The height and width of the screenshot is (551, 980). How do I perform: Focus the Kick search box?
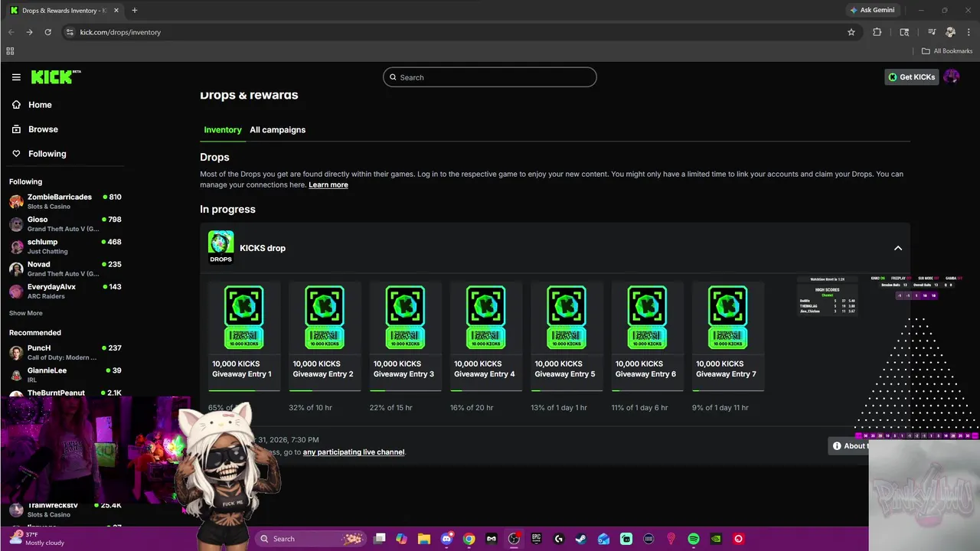click(x=490, y=77)
